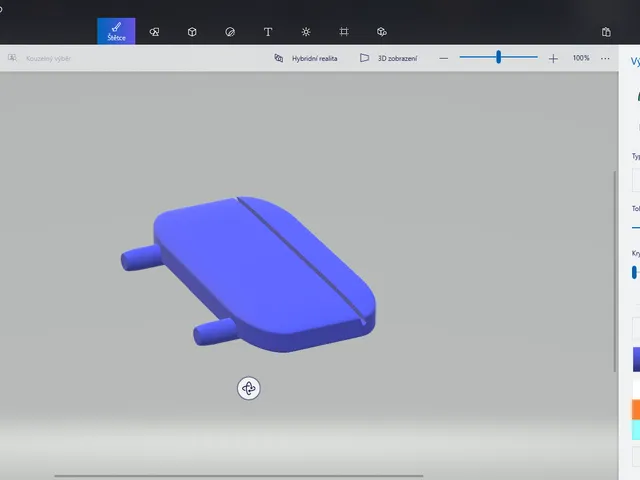Click the rotate view orbit handle
The height and width of the screenshot is (480, 640).
click(249, 388)
